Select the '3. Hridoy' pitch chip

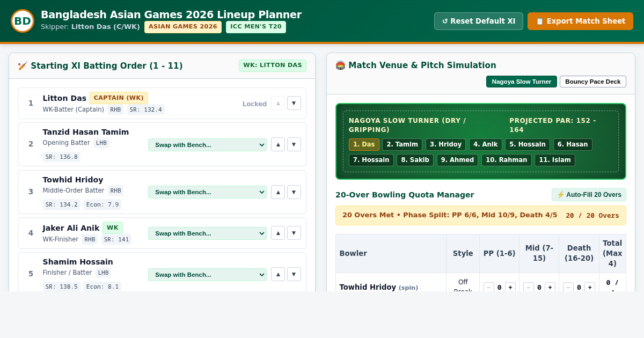coord(445,144)
